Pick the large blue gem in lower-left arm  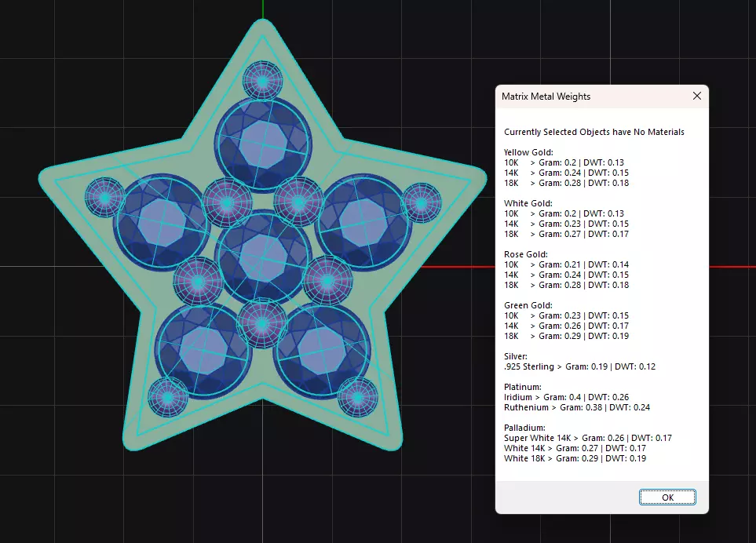(203, 351)
